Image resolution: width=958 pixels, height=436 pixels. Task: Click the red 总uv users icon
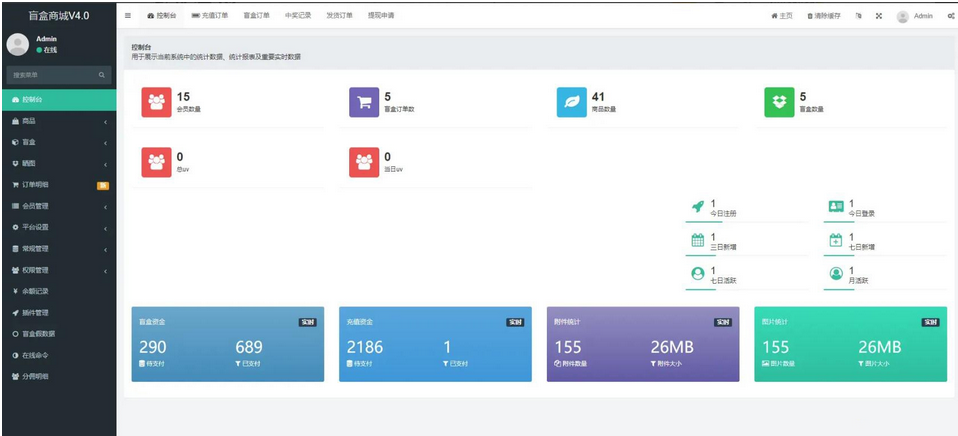click(156, 162)
